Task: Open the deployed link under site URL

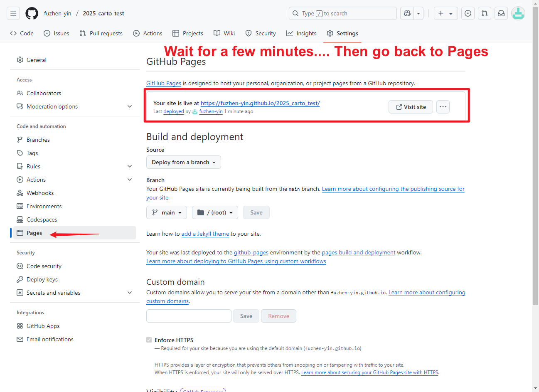Action: pos(174,111)
